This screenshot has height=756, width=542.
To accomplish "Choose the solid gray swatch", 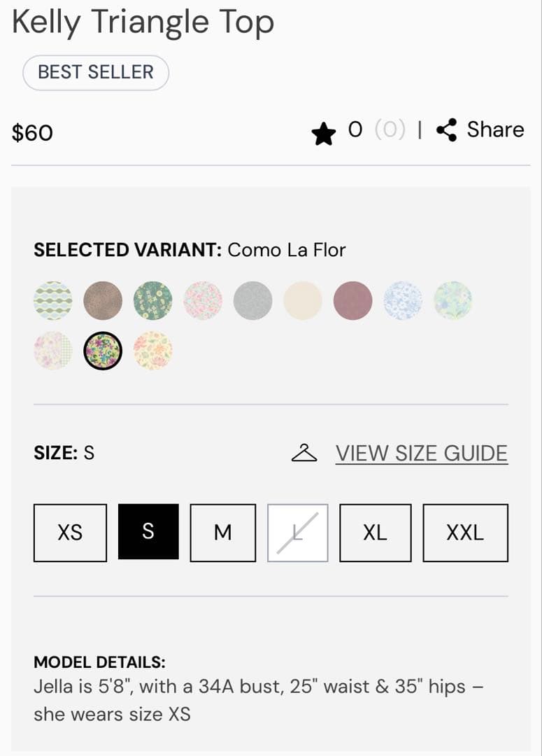I will click(x=253, y=301).
